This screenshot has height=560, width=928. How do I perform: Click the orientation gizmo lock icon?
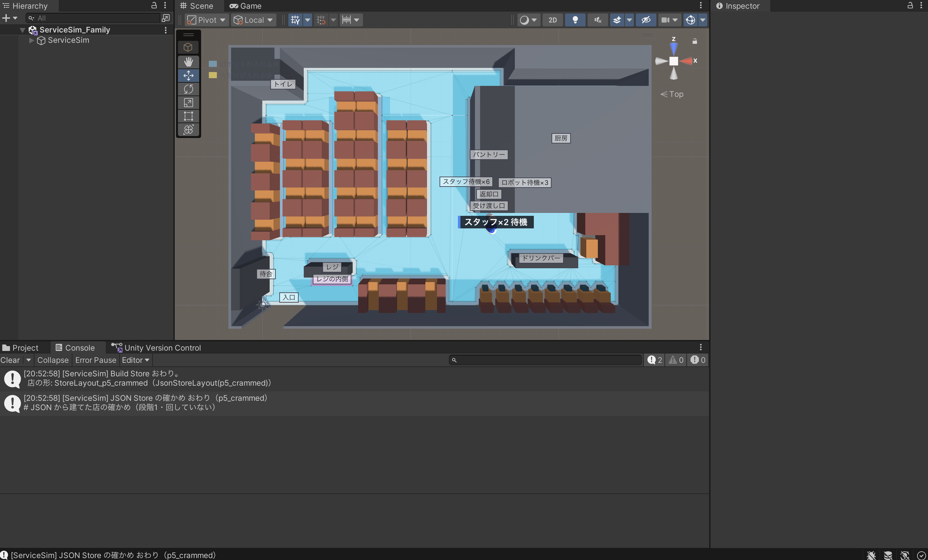tap(695, 41)
